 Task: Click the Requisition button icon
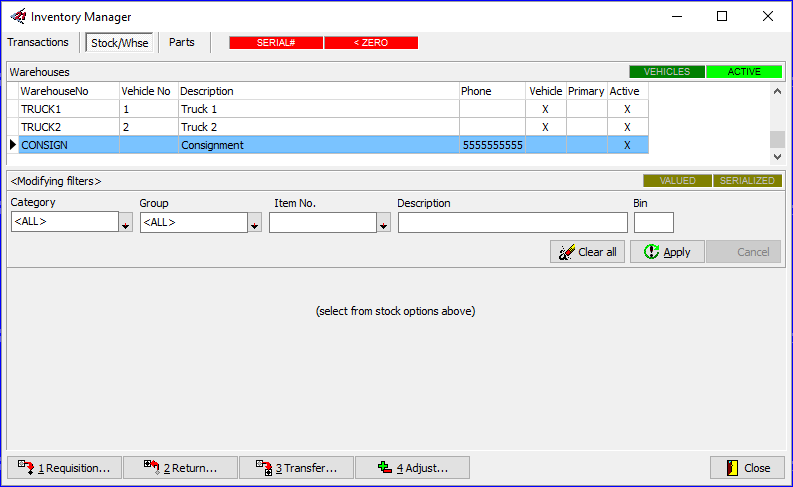[25, 468]
